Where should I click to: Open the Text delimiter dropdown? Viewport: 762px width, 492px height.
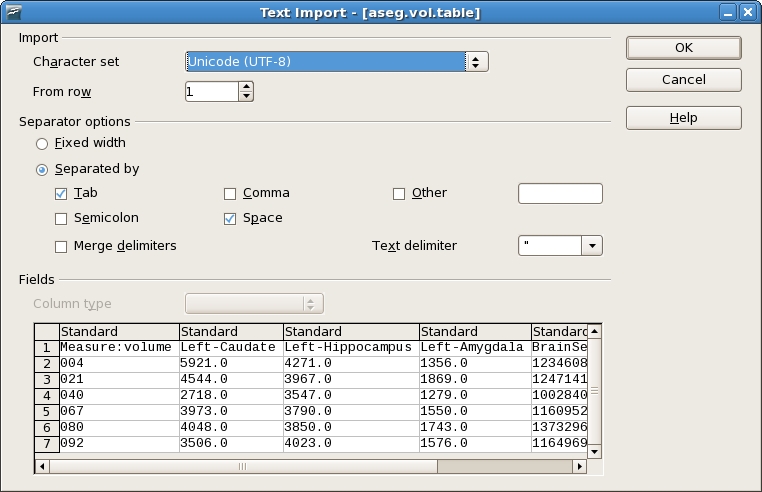click(592, 246)
